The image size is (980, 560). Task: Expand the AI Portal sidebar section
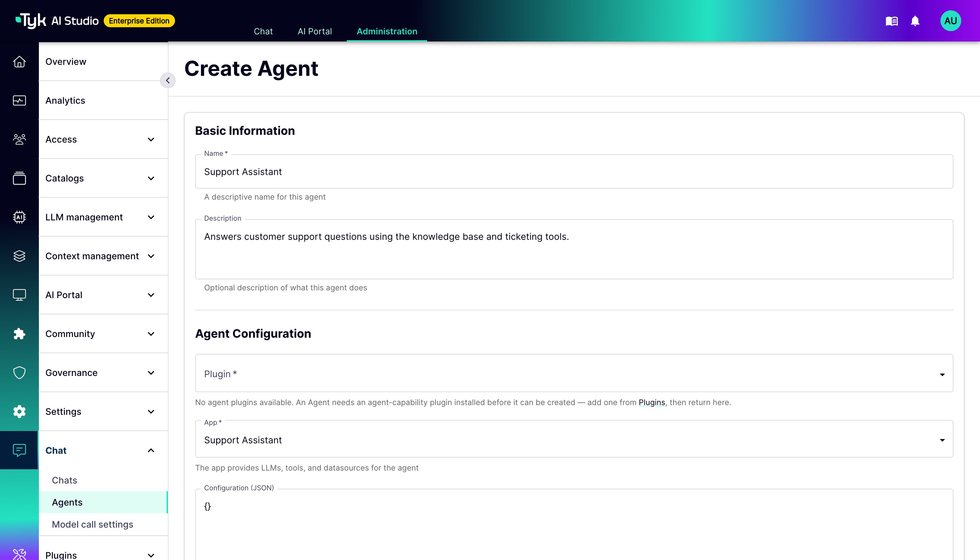(103, 295)
